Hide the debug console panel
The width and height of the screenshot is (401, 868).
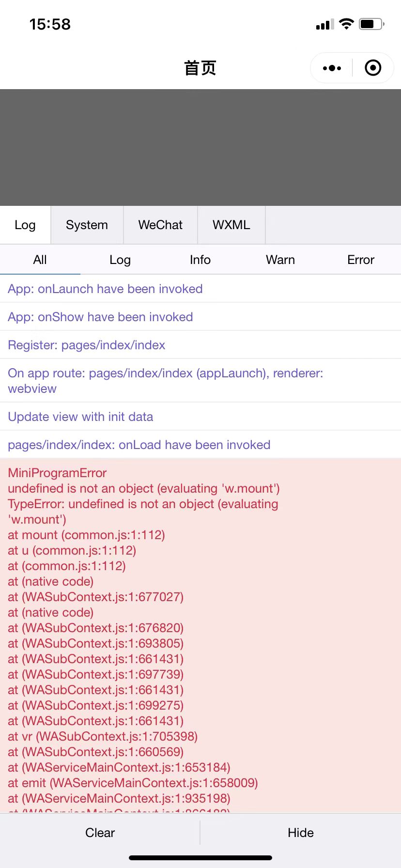tap(301, 832)
